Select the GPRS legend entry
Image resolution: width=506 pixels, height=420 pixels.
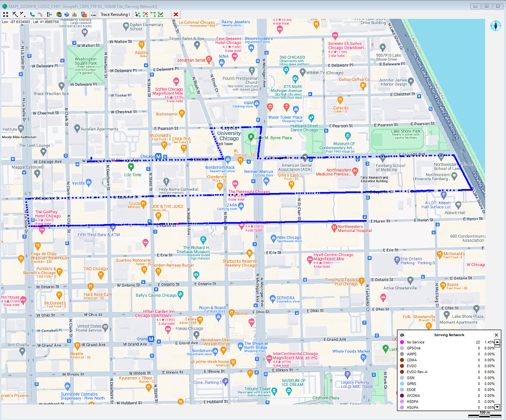pyautogui.click(x=447, y=384)
